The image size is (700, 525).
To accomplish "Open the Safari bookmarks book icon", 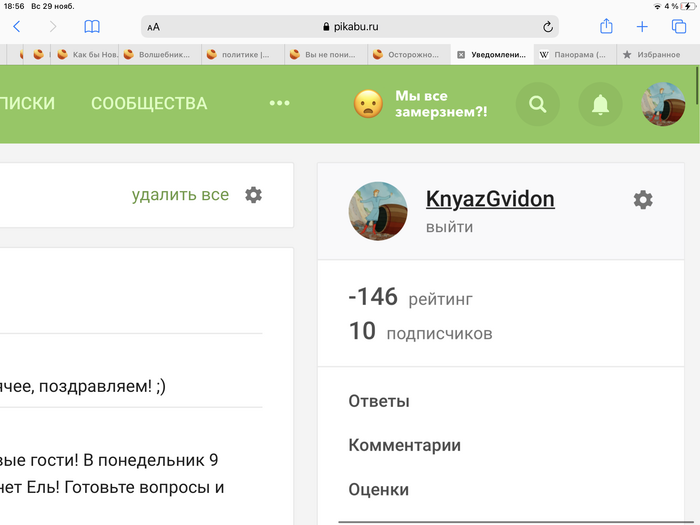I will coord(92,27).
